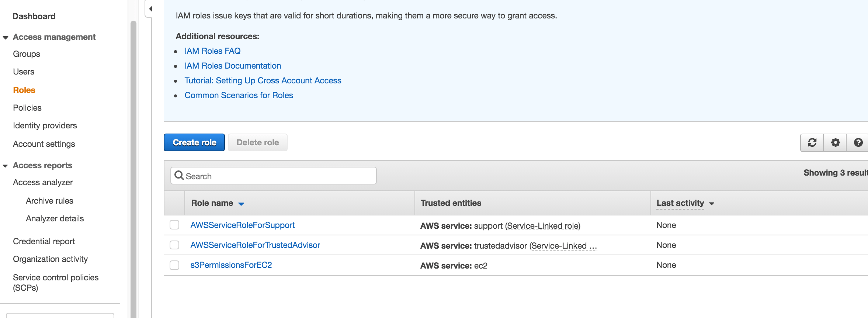868x318 pixels.
Task: Open the s3PermissionsForEC2 role link
Action: [x=231, y=265]
